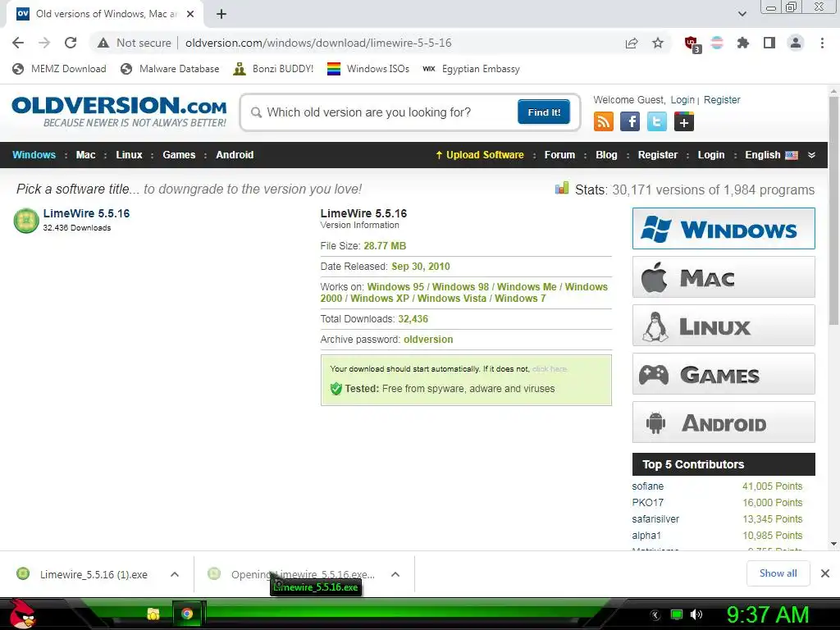
Task: Click the volume speaker tray icon
Action: [696, 614]
